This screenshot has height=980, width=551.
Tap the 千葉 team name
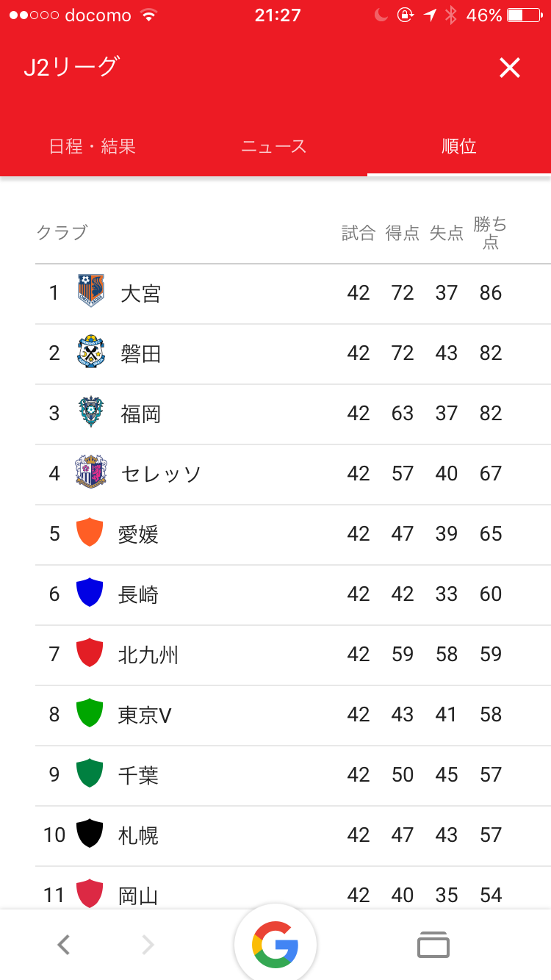(138, 774)
